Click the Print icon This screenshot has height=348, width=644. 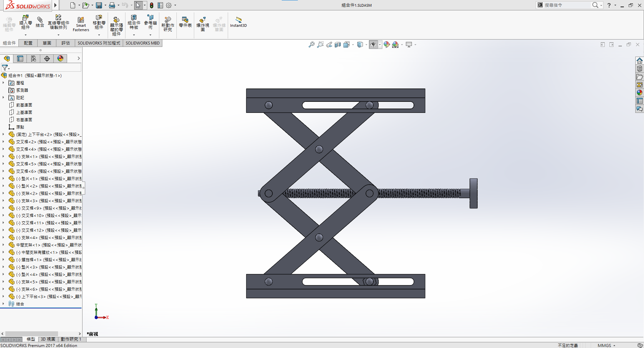[112, 5]
